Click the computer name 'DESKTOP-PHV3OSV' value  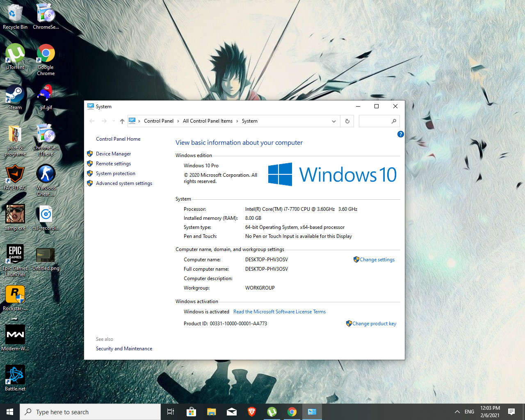point(267,260)
